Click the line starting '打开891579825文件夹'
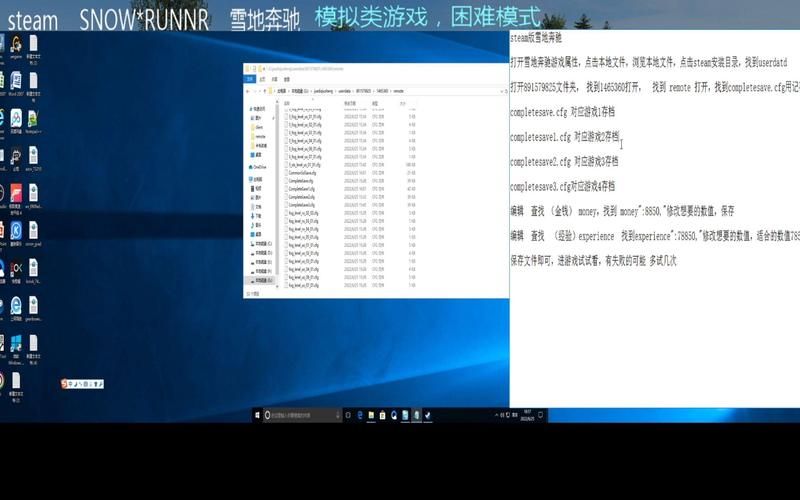 pyautogui.click(x=655, y=87)
